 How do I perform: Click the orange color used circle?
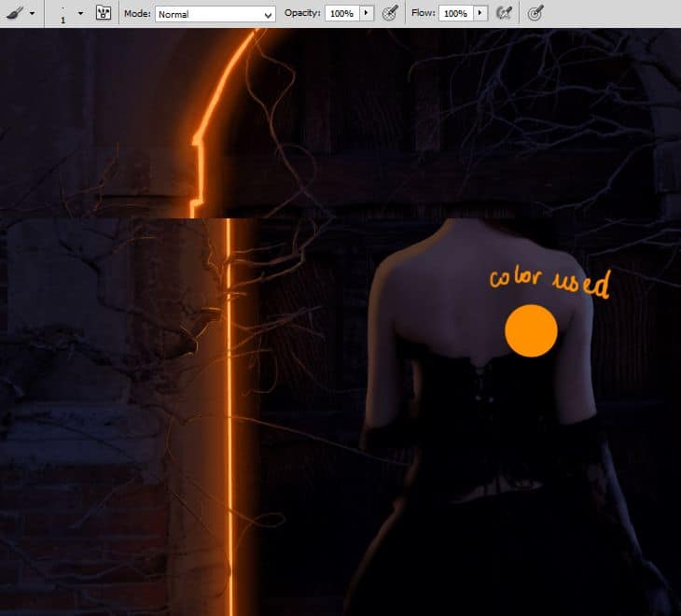[531, 330]
